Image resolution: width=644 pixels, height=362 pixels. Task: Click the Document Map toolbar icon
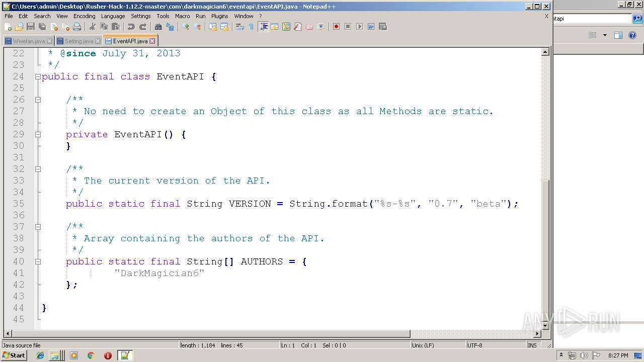286,27
